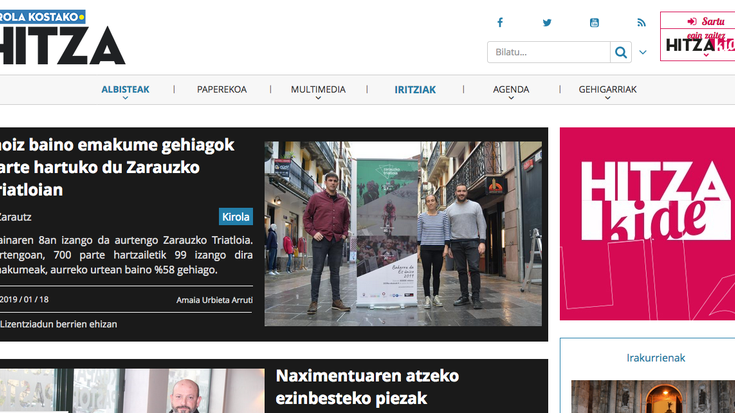Expand the chevron under Gehigarriak
735x413 pixels.
[608, 98]
